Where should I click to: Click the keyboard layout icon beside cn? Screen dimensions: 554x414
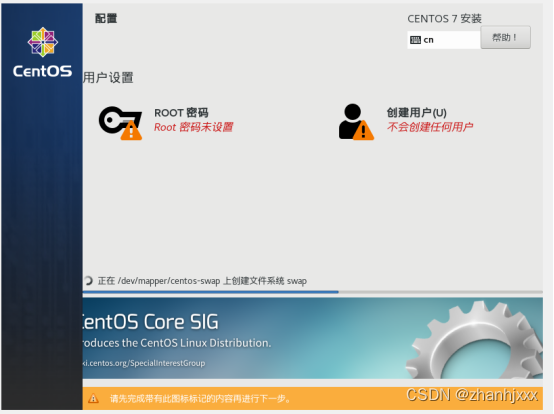tap(415, 40)
